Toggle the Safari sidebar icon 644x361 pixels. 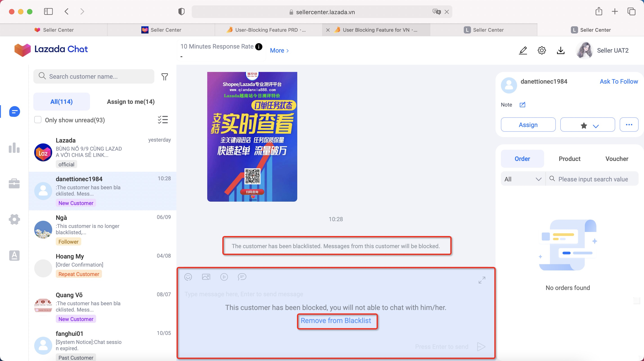pos(48,11)
